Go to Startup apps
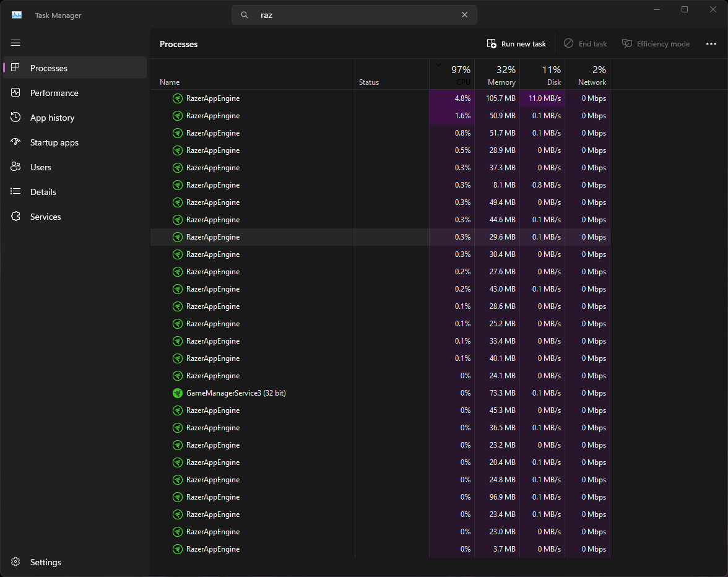Screen dimensions: 728x577 pyautogui.click(x=75, y=142)
